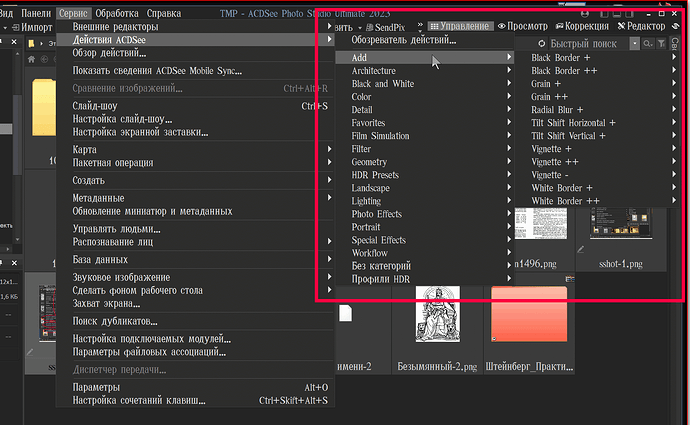Click the Импорт toolbar button
Screen dimensions: 690x425
coord(32,27)
